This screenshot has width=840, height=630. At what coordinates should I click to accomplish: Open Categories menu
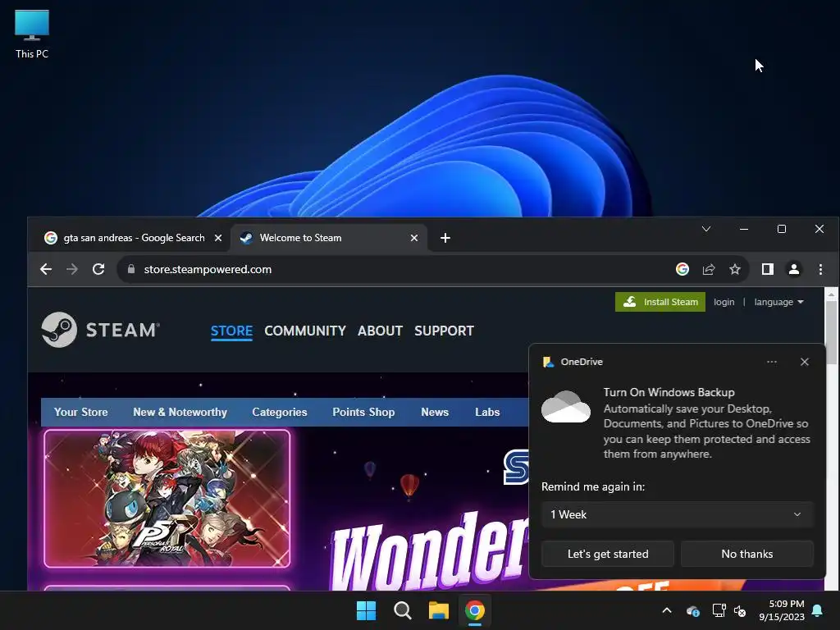click(x=280, y=412)
